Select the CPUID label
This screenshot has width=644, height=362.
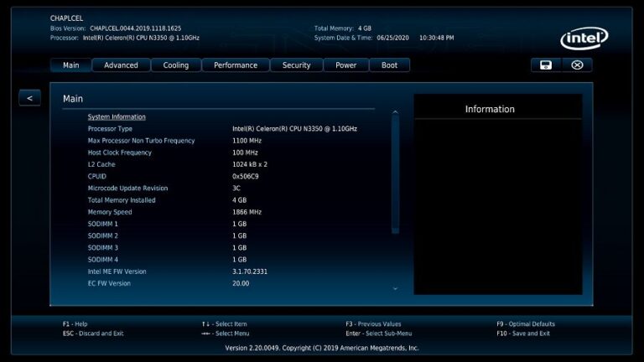(x=97, y=177)
